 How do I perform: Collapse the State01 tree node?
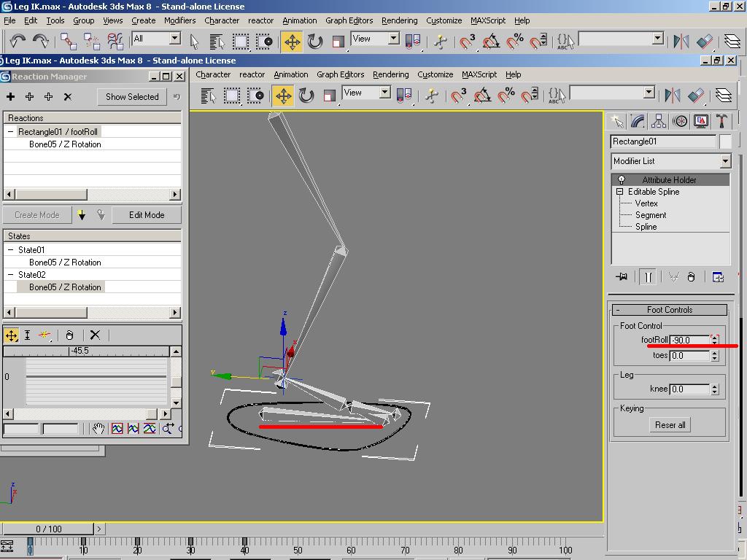point(10,249)
